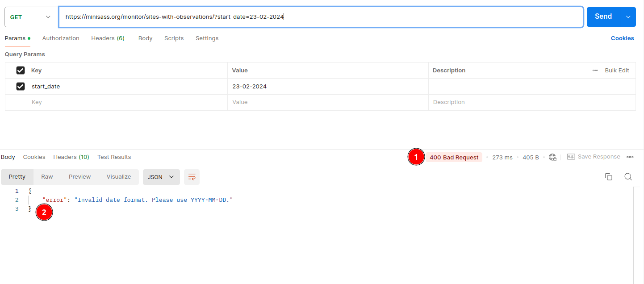The height and width of the screenshot is (284, 644).
Task: Switch to the Authorization tab
Action: (x=61, y=38)
